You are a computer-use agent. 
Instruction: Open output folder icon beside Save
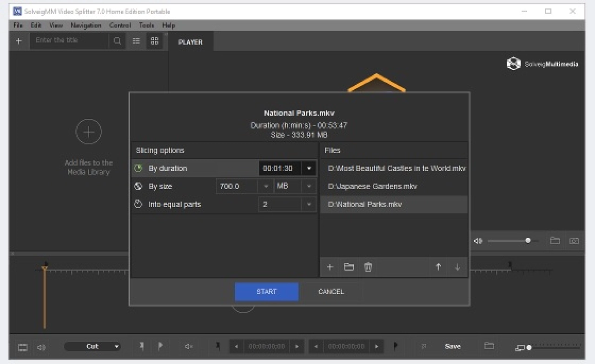[489, 346]
